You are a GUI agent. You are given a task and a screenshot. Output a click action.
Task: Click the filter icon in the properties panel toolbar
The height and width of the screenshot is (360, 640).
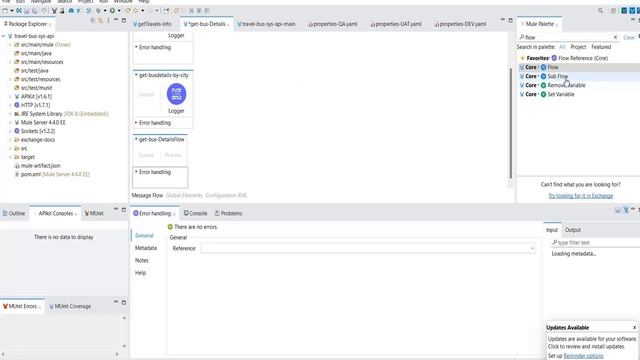[x=626, y=210]
